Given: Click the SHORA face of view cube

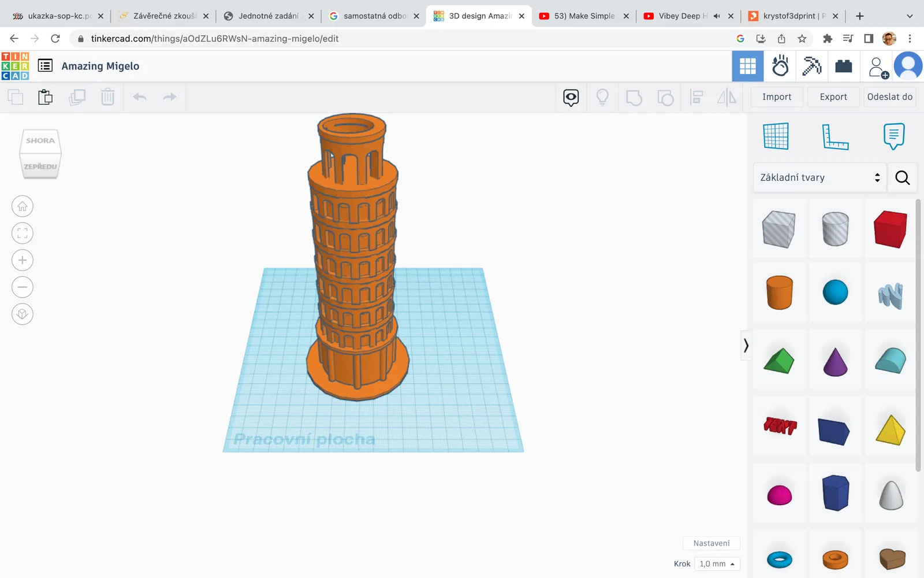Looking at the screenshot, I should (x=40, y=141).
